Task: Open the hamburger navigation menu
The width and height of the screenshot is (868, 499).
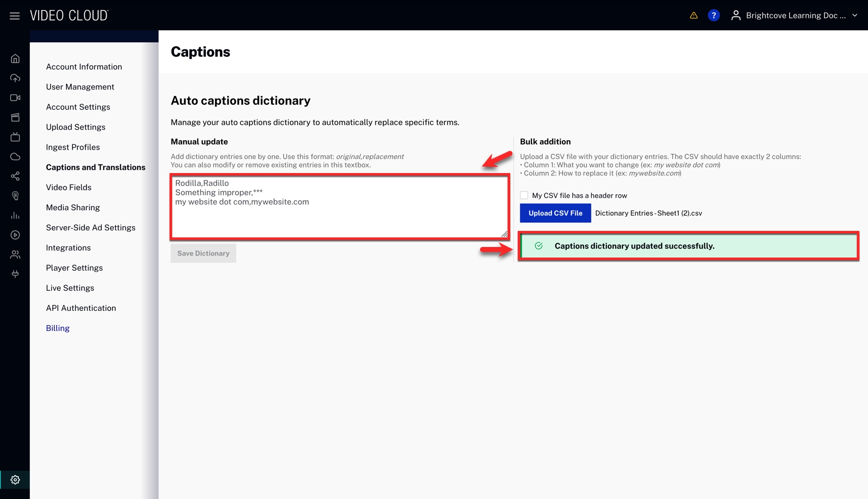Action: click(15, 16)
